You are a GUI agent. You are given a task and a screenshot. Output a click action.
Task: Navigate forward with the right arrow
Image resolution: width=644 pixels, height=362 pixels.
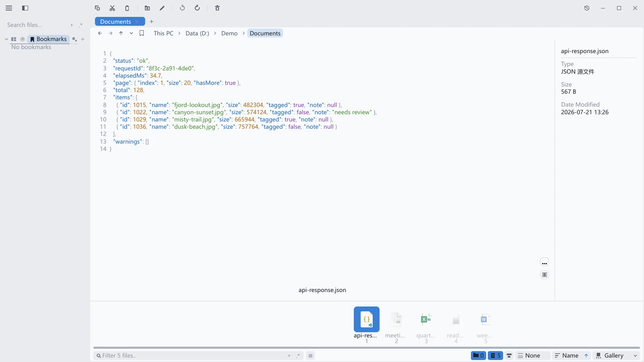110,33
